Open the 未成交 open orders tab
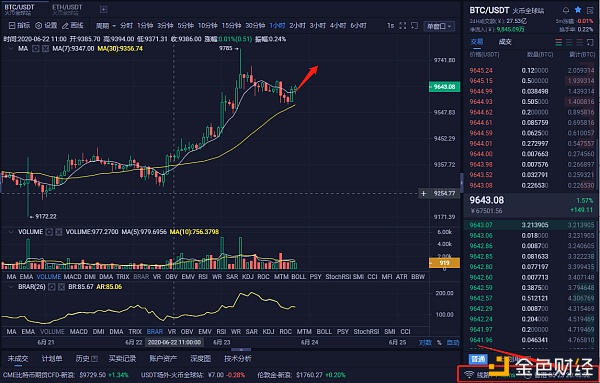600x383 pixels. (18, 359)
